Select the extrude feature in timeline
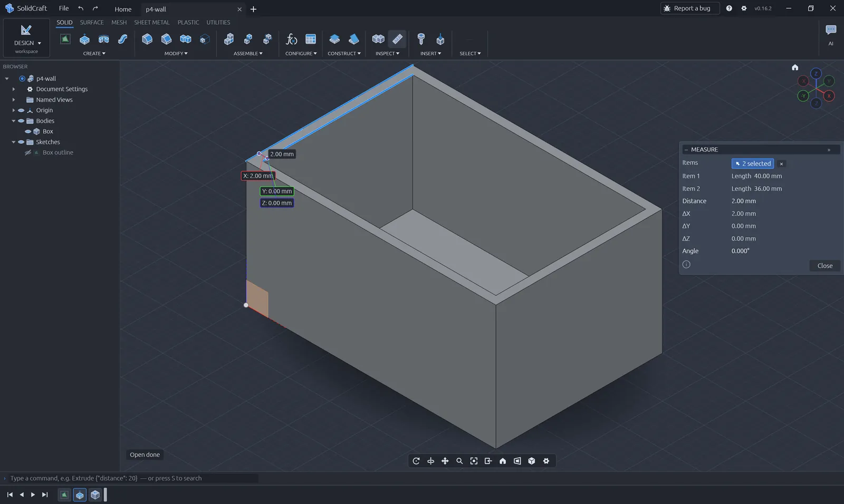This screenshot has width=844, height=504. (x=80, y=495)
